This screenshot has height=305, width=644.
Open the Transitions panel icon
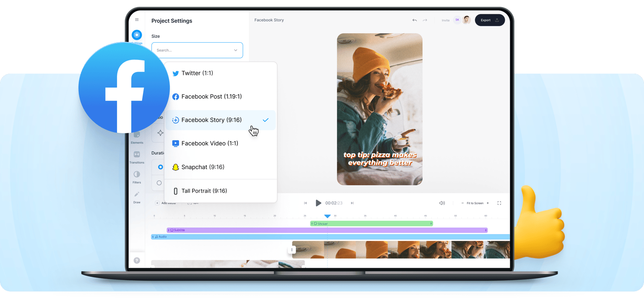[137, 155]
